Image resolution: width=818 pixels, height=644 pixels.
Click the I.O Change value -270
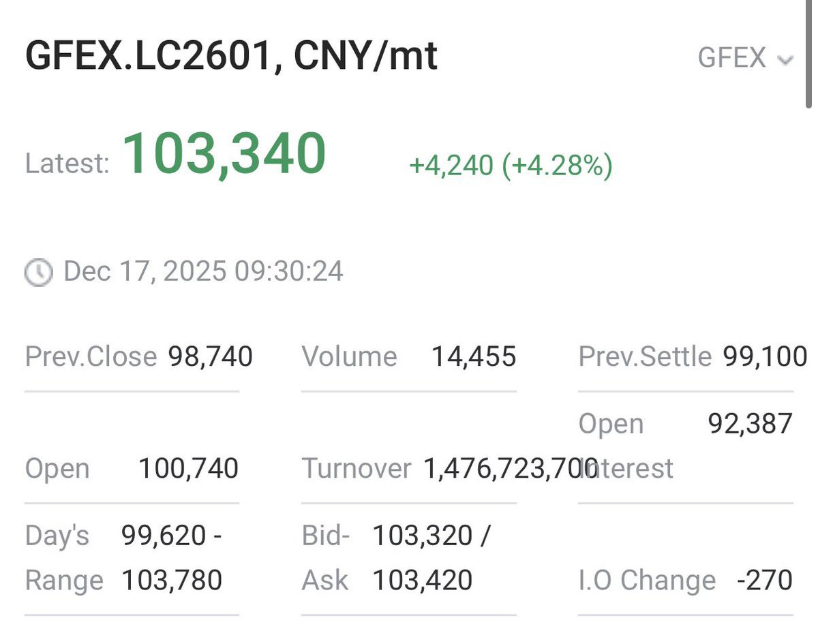click(x=765, y=581)
